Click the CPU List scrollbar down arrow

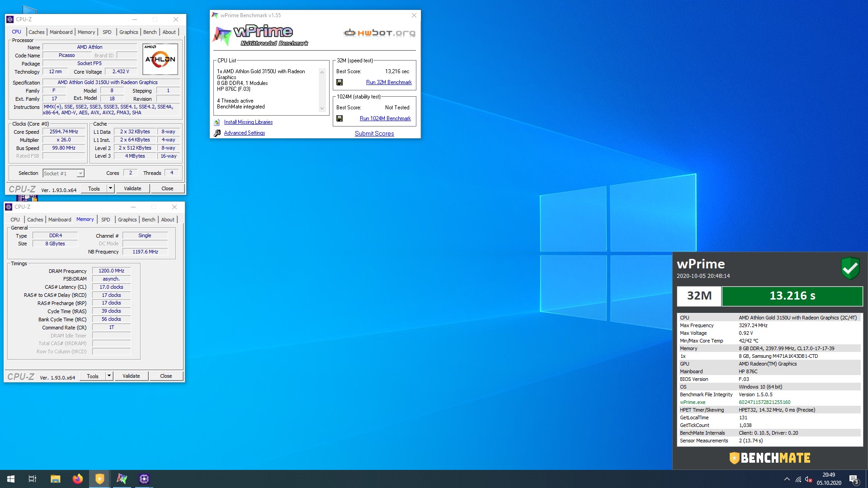[x=322, y=108]
